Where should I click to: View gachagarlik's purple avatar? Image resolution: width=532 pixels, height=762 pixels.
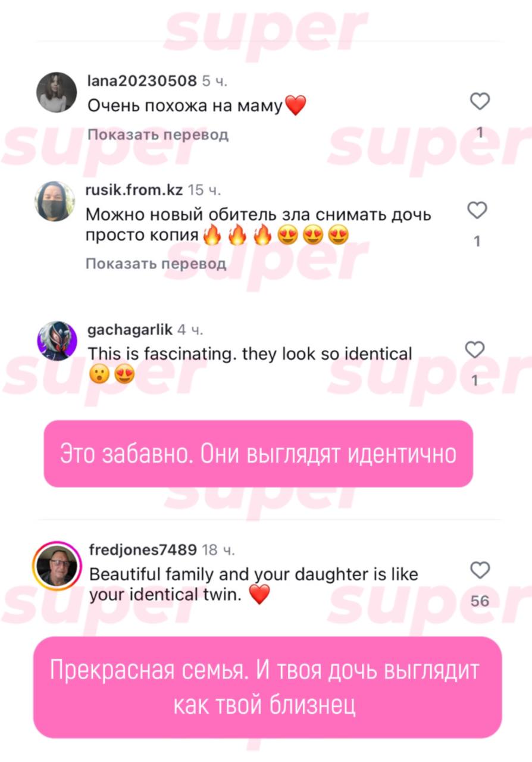click(x=57, y=341)
